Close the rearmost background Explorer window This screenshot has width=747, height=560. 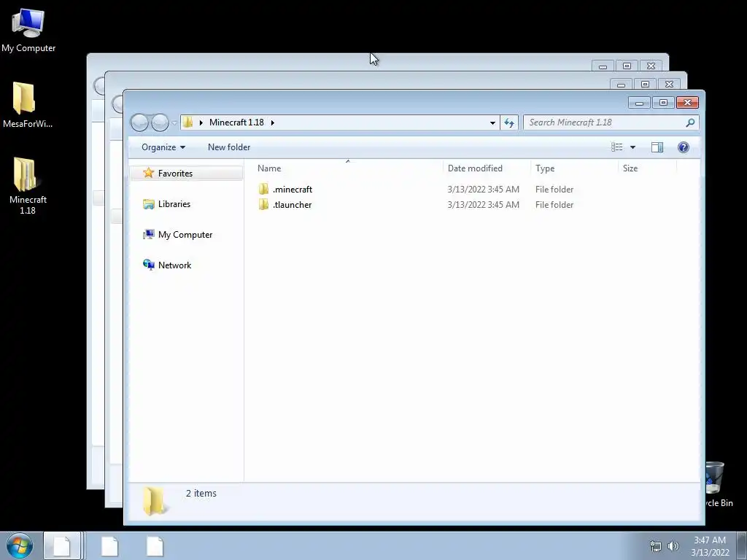[651, 66]
